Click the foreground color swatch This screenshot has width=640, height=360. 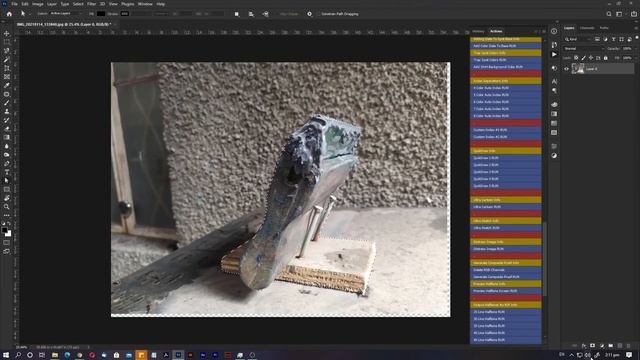4,230
